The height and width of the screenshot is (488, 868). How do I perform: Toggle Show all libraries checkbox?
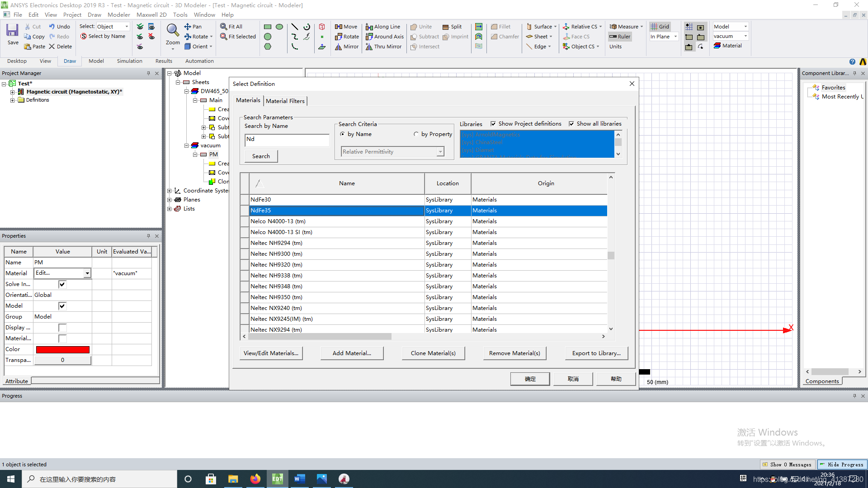pos(571,124)
